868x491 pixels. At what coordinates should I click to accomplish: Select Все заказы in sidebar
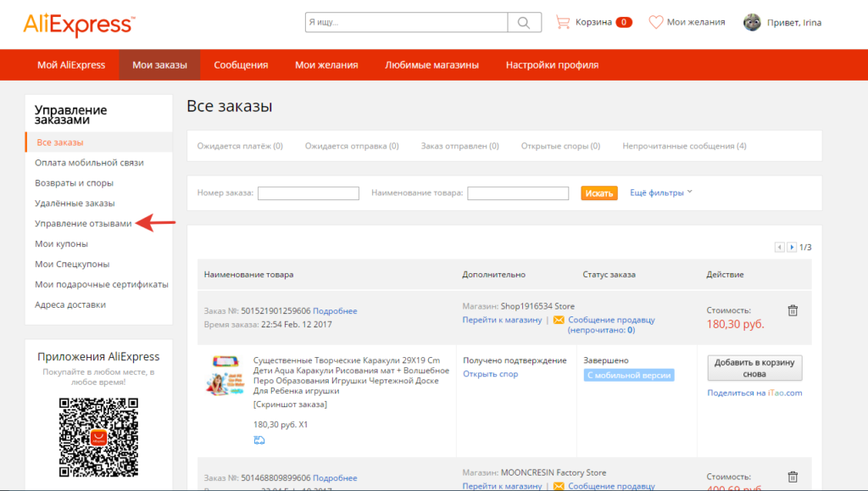coord(99,142)
